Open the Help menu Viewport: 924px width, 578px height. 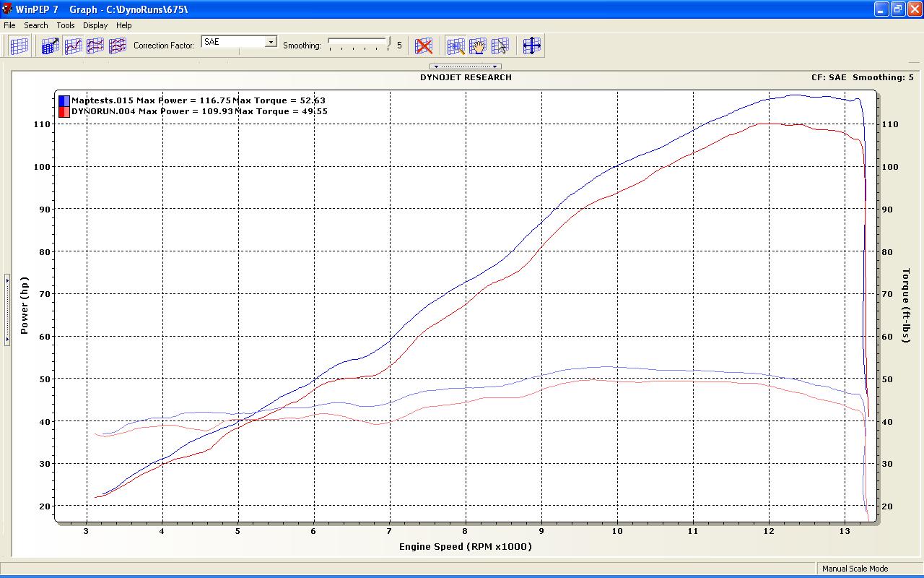pos(124,25)
